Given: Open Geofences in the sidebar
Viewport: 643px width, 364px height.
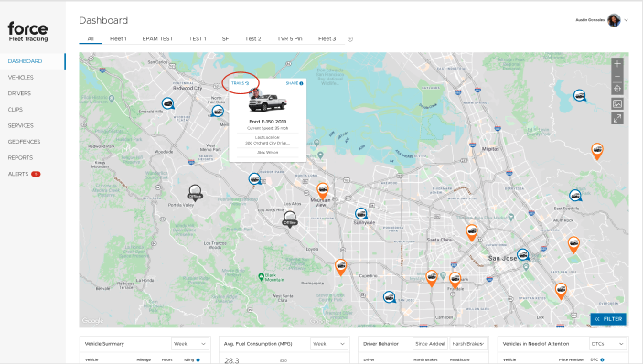Looking at the screenshot, I should pos(24,142).
